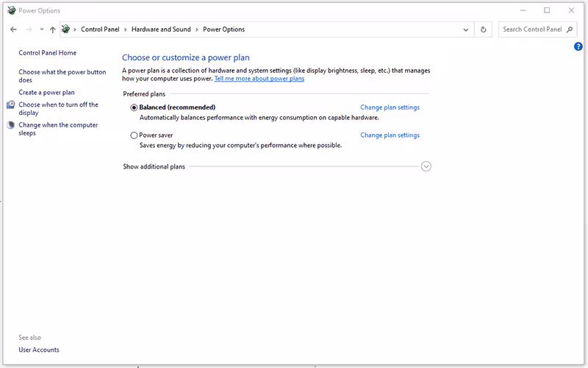This screenshot has width=588, height=368.
Task: Click Control Panel in the breadcrumb
Action: pos(100,29)
